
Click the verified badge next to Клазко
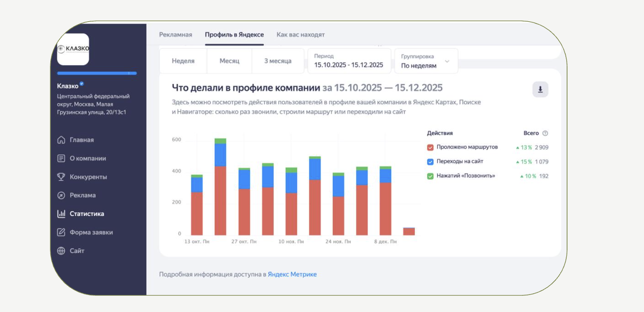[x=82, y=84]
